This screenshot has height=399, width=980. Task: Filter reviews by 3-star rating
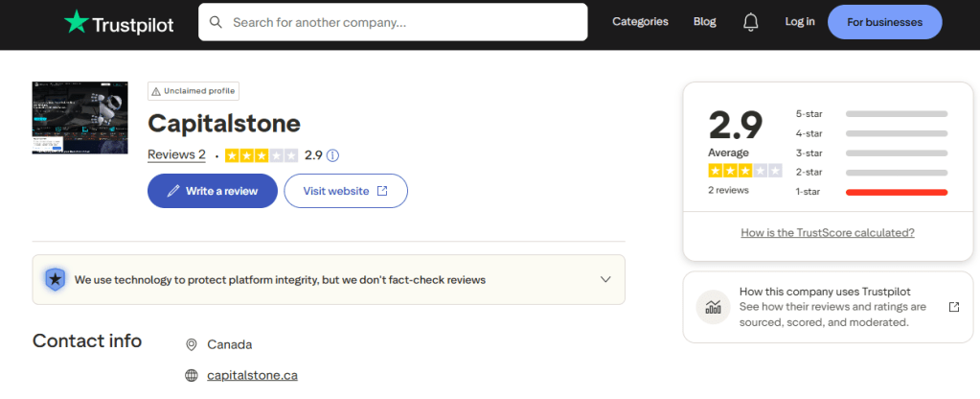coord(809,153)
